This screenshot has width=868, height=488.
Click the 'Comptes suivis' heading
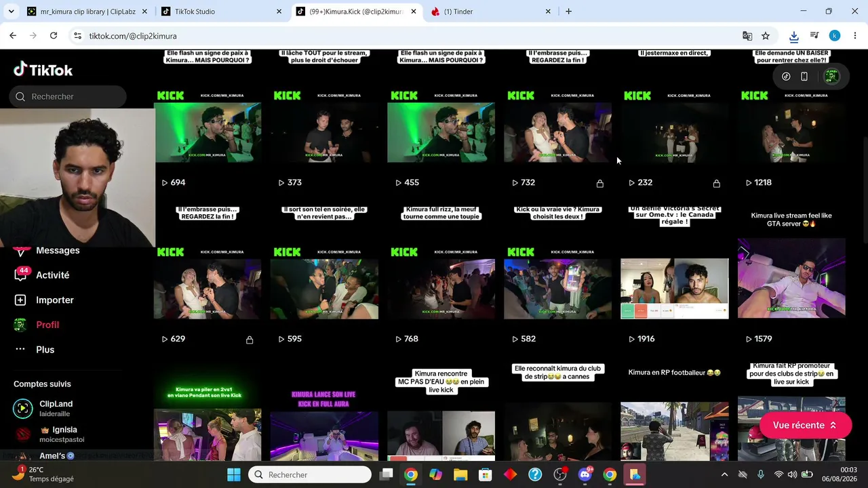42,384
